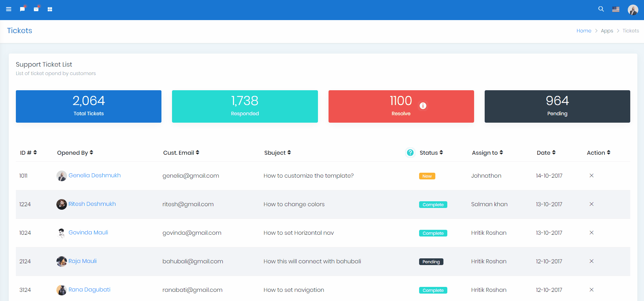This screenshot has width=644, height=301.
Task: Open the chat notifications icon
Action: pos(23,9)
